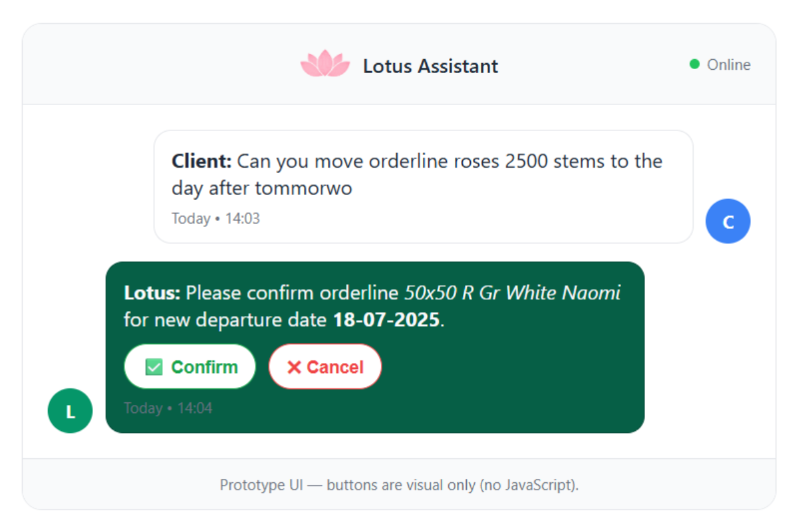Click the Today 14:03 timestamp
The image size is (798, 532).
point(216,218)
